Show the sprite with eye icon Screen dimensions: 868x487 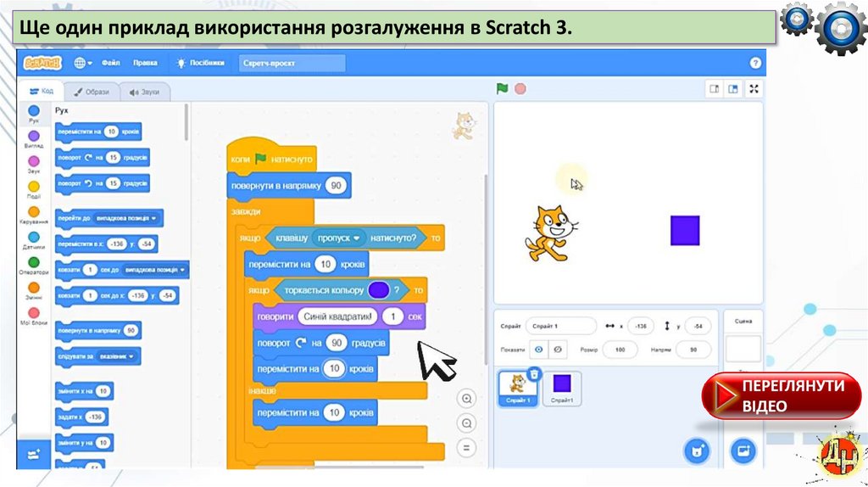pos(538,350)
